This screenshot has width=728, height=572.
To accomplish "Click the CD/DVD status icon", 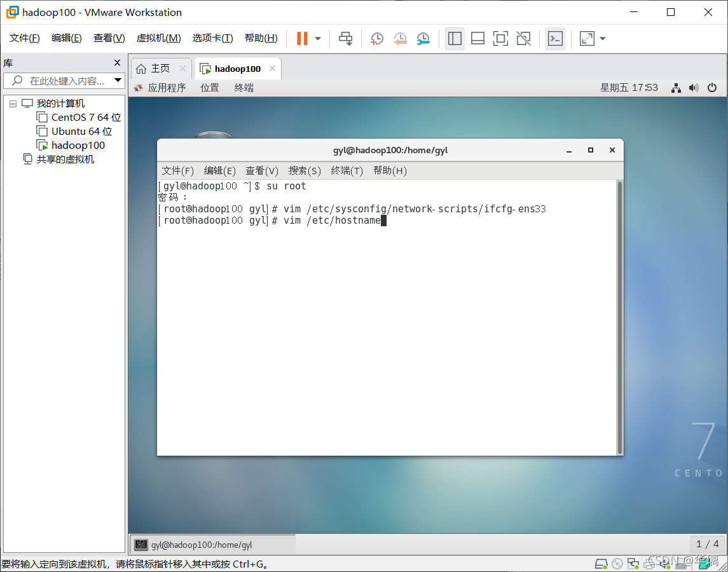I will (617, 564).
